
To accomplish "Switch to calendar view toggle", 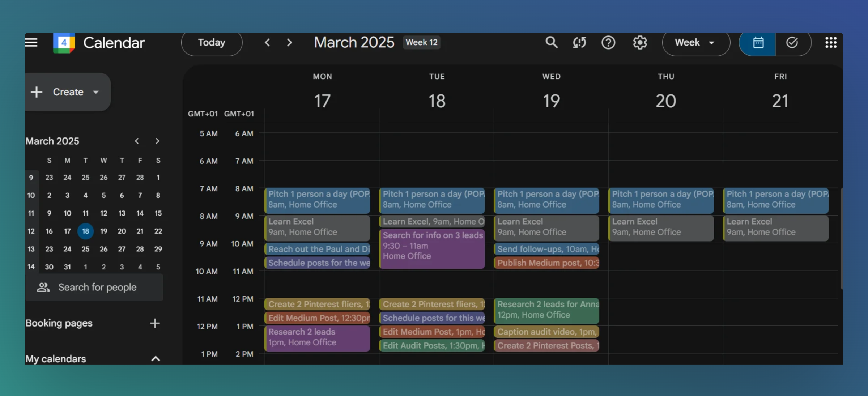I will click(x=757, y=43).
